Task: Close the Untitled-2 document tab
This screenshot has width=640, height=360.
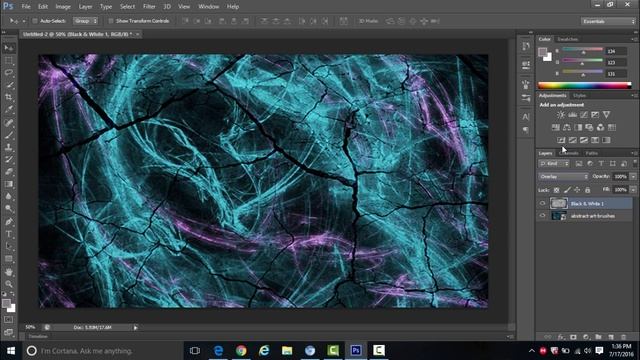Action: tap(138, 34)
